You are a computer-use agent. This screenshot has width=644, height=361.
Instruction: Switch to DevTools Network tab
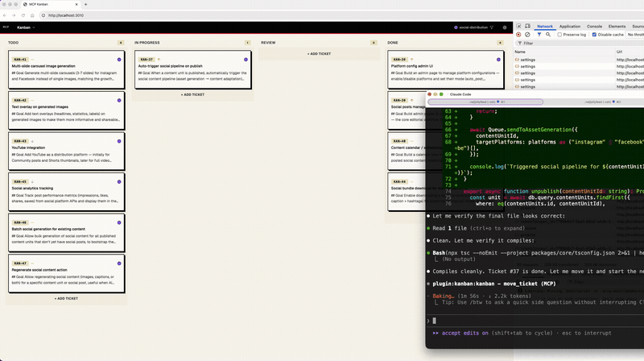point(545,27)
